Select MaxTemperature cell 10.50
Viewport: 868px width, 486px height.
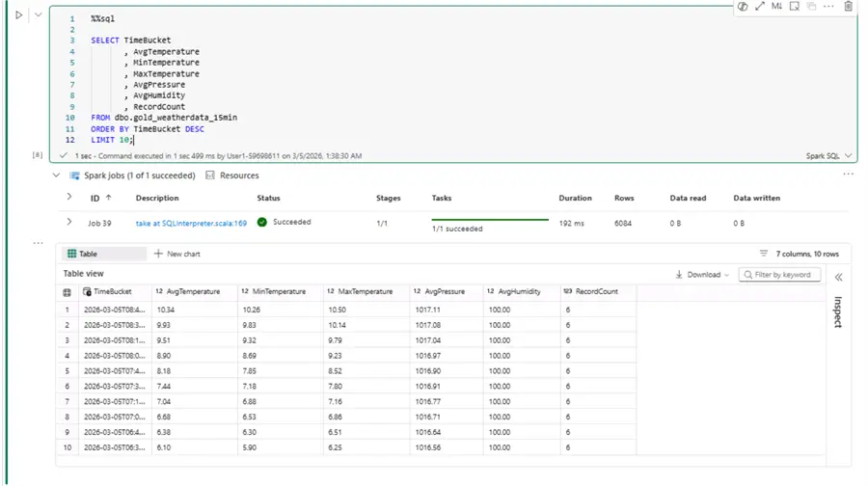coord(366,310)
